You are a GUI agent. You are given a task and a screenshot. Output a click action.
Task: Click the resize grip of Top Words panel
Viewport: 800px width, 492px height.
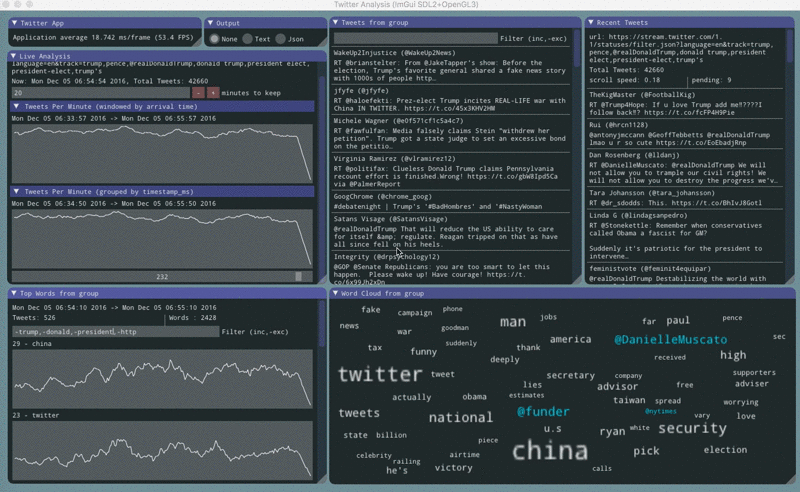(x=322, y=479)
